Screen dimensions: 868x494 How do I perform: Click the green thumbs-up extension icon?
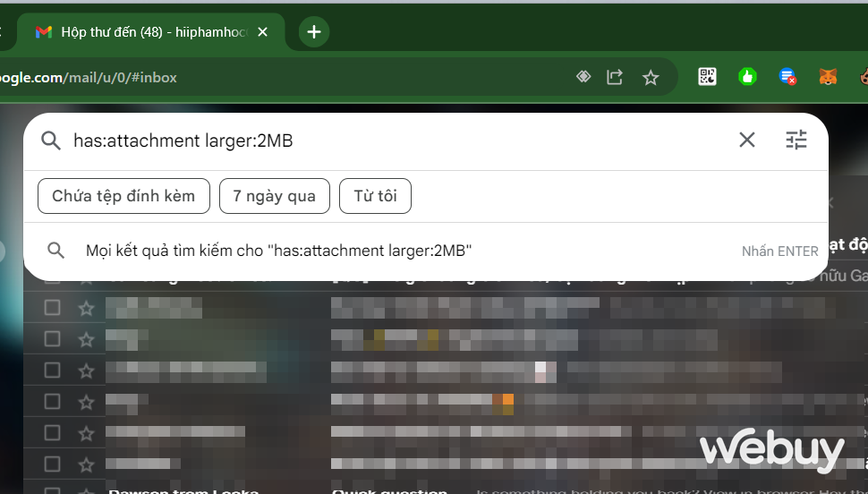click(x=747, y=77)
